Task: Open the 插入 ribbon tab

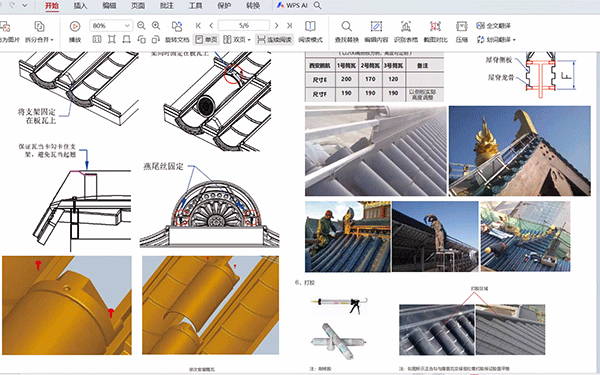Action: coord(80,6)
